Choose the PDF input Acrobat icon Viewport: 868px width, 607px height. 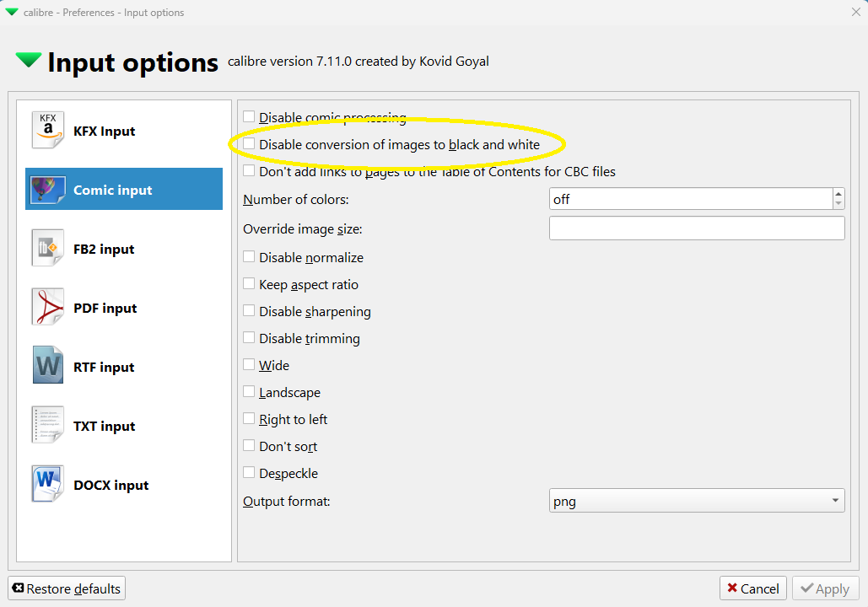[x=48, y=308]
